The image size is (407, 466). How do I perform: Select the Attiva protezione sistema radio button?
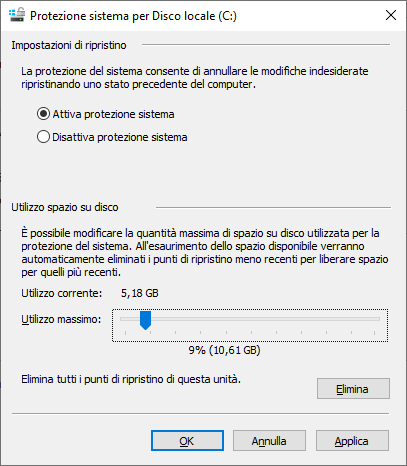pyautogui.click(x=43, y=114)
